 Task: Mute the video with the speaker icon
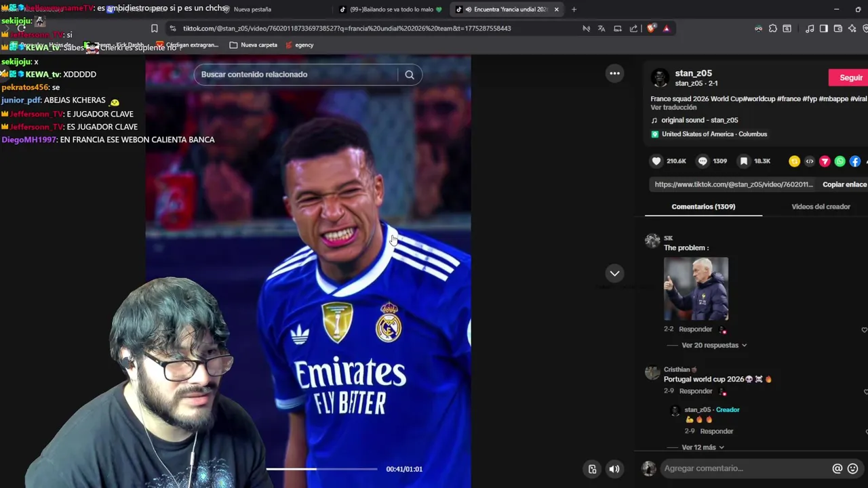pos(614,469)
